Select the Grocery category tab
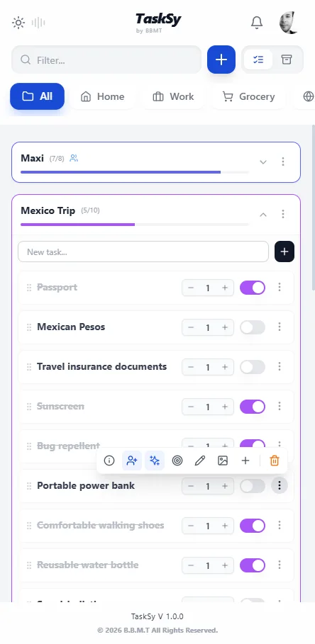This screenshot has height=644, width=315. point(248,96)
